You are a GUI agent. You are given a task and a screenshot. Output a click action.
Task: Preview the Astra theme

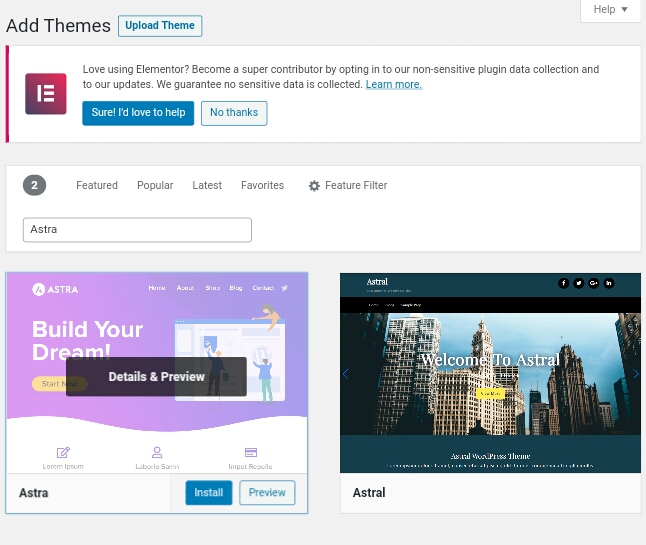click(267, 493)
